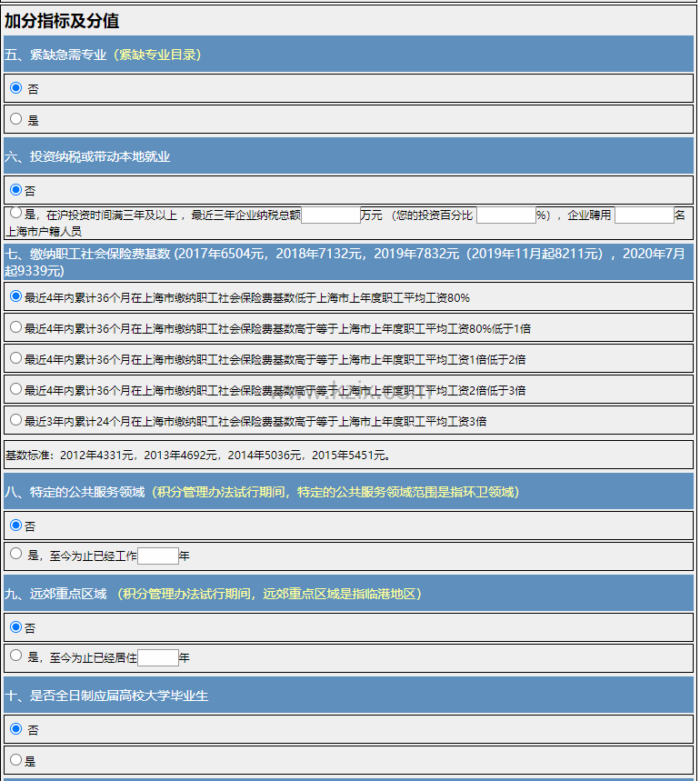Click the 最近三年企业纳税总额 input field
This screenshot has width=700, height=781.
330,215
